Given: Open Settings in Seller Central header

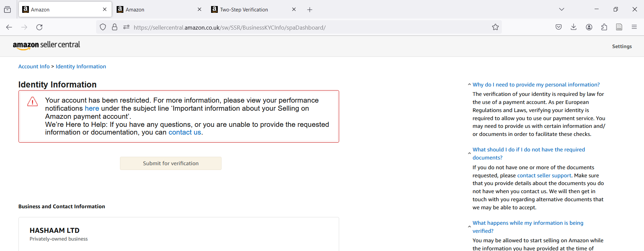Looking at the screenshot, I should click(622, 46).
